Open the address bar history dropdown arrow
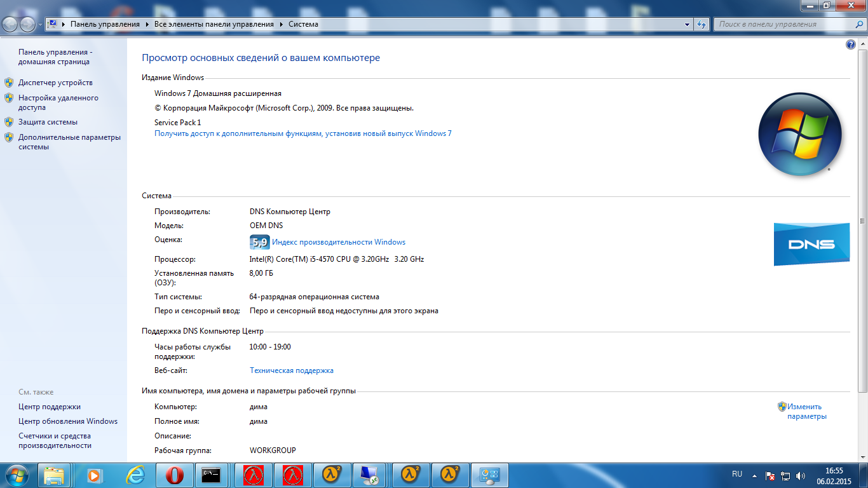The height and width of the screenshot is (488, 868). click(x=688, y=24)
